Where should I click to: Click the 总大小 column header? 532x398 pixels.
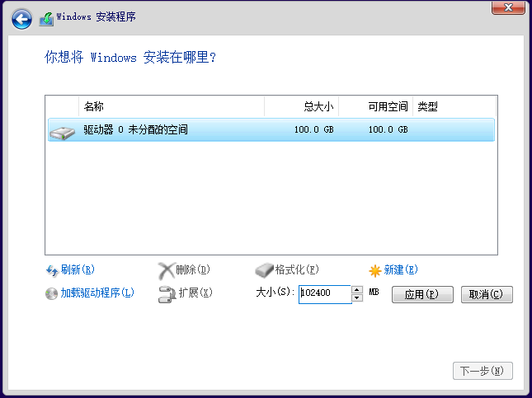301,107
